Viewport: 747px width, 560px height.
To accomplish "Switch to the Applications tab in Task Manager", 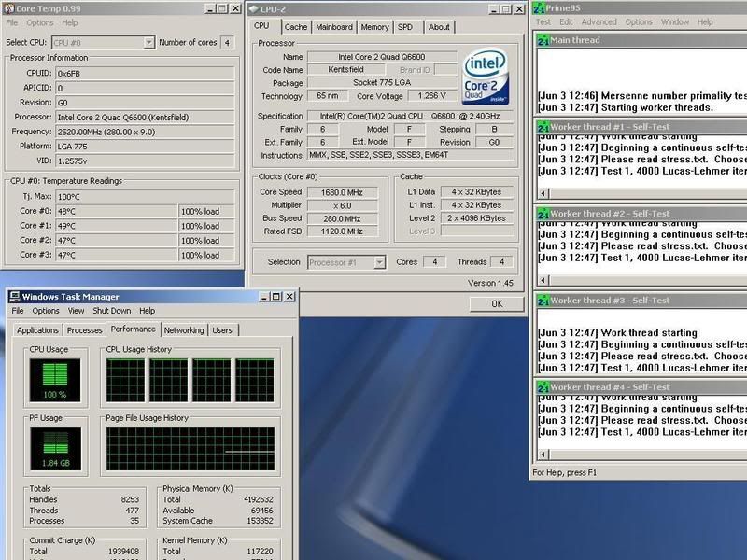I will pyautogui.click(x=37, y=330).
